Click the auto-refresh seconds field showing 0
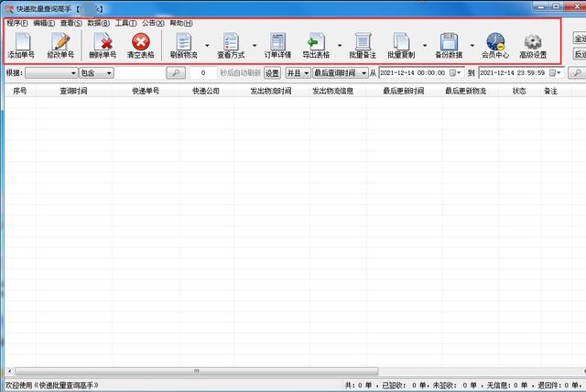This screenshot has width=586, height=392. (x=203, y=73)
